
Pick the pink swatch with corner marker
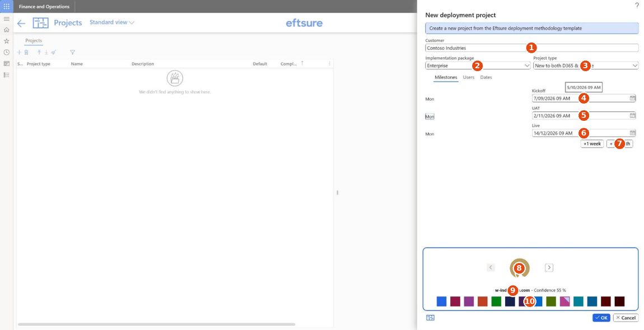564,301
